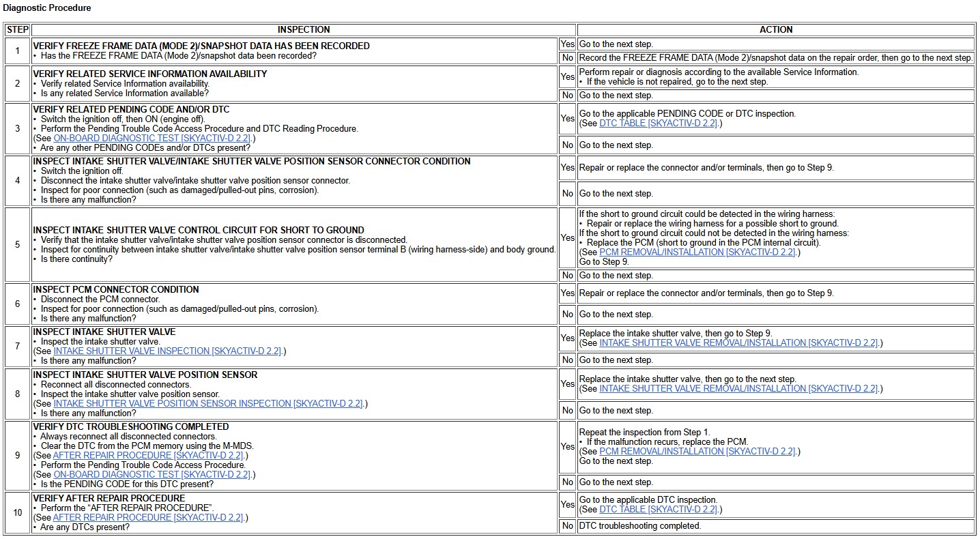980x539 pixels.
Task: Click INTAKE SHUTTER VALVE INSPECTION link
Action: click(x=167, y=351)
